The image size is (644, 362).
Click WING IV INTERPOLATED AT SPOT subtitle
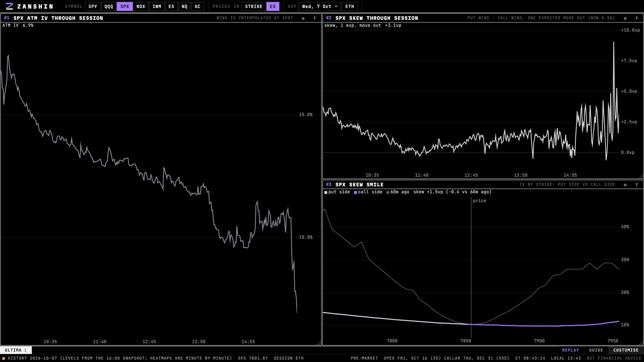point(255,18)
